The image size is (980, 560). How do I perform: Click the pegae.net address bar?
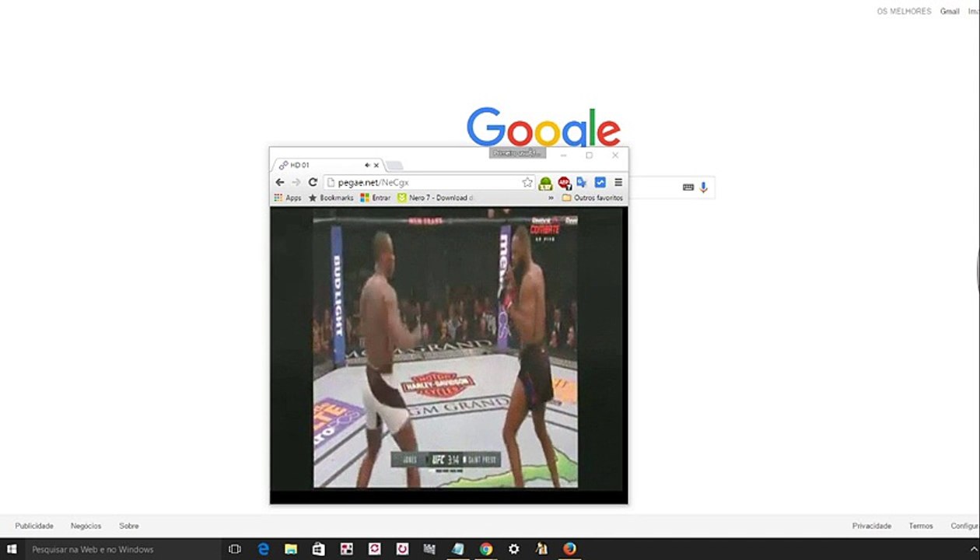[429, 182]
